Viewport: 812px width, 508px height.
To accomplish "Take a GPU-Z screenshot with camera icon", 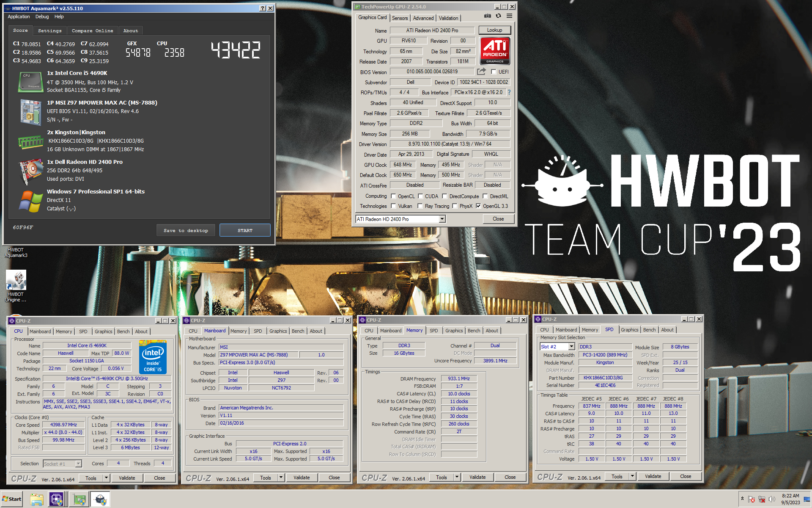I will [488, 16].
